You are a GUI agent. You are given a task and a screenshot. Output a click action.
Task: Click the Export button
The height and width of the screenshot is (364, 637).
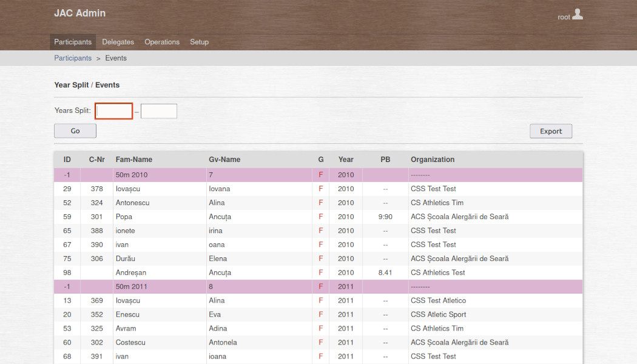click(x=551, y=131)
